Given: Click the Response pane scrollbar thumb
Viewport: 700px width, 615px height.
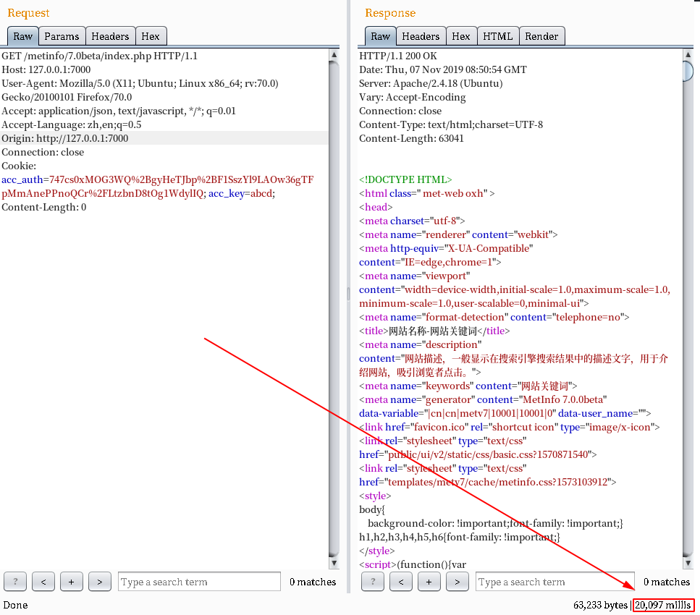Looking at the screenshot, I should click(688, 71).
